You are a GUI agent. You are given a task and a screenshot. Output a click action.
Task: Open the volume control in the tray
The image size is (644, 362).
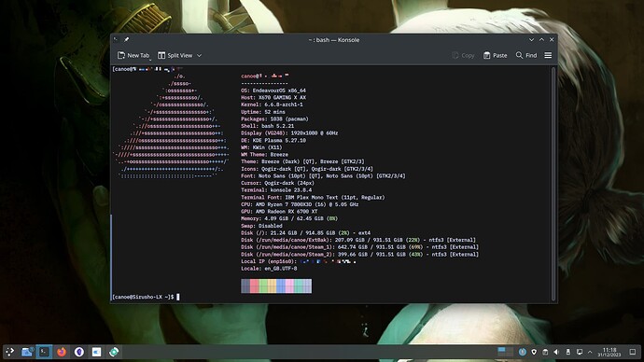pos(556,352)
